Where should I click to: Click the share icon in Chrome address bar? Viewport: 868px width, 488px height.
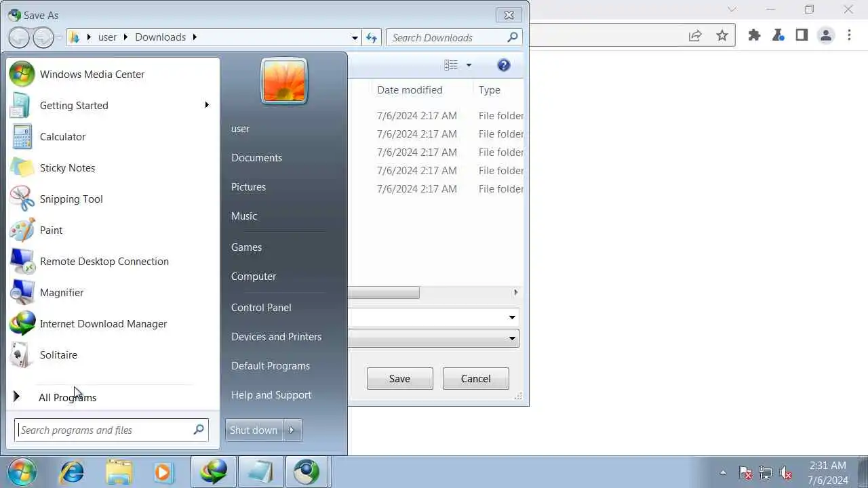click(x=695, y=35)
